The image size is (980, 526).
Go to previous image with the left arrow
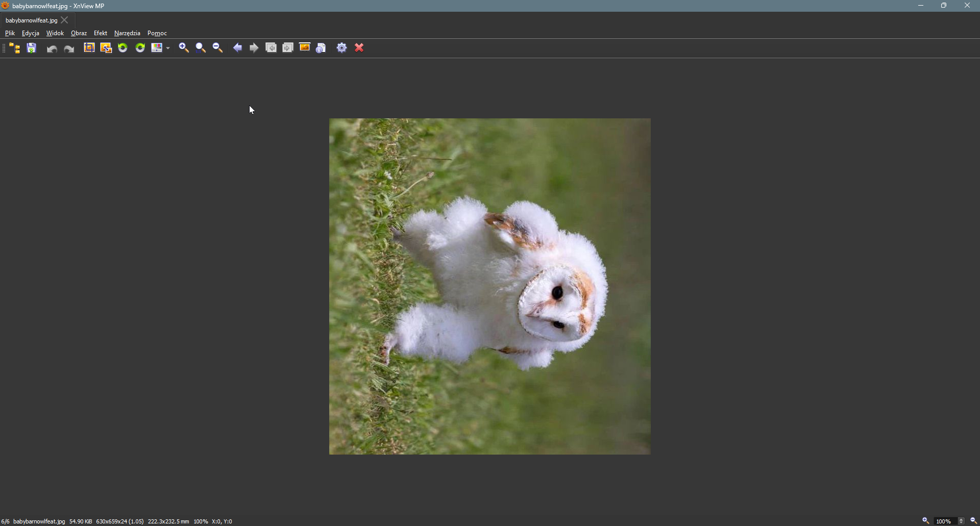tap(237, 48)
